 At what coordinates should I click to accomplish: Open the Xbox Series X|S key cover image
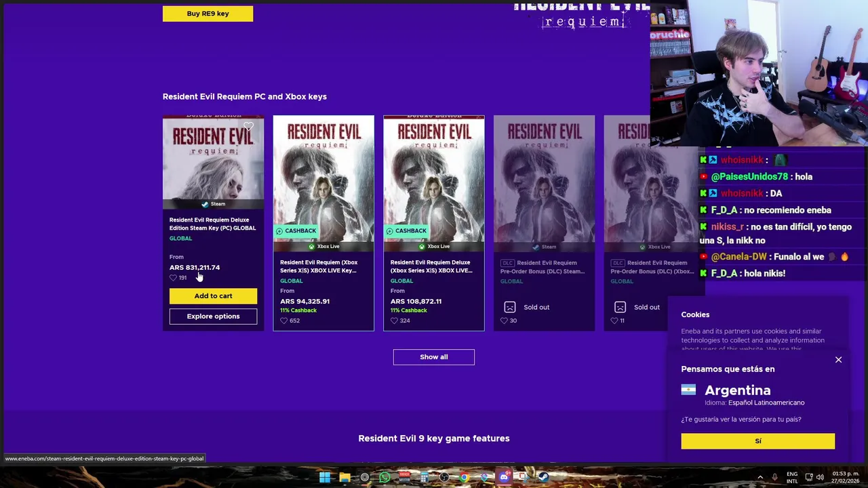click(323, 183)
